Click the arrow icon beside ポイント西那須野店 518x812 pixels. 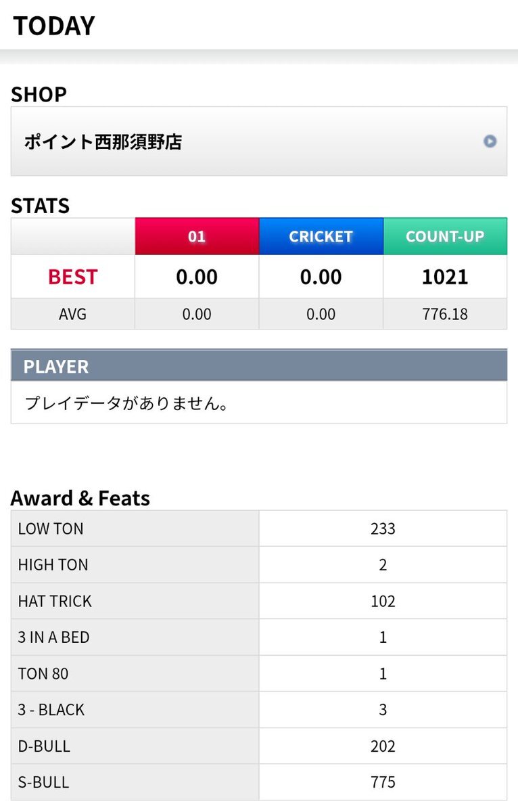point(490,141)
